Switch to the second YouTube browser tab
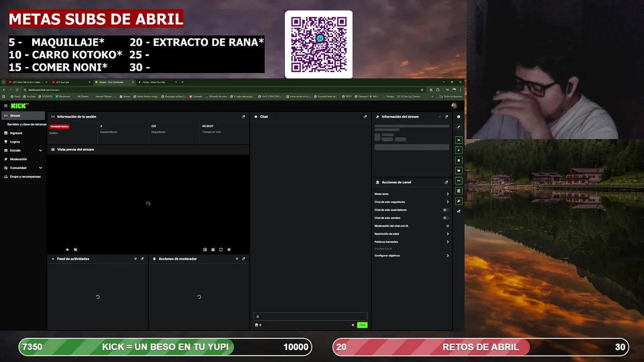Screen dimensions: 644x362 (70, 82)
